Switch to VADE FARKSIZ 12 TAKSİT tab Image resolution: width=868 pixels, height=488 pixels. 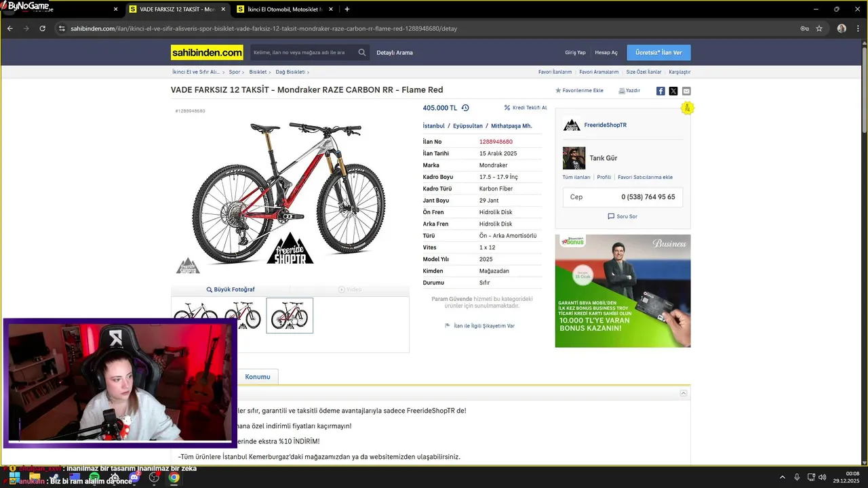[x=177, y=9]
